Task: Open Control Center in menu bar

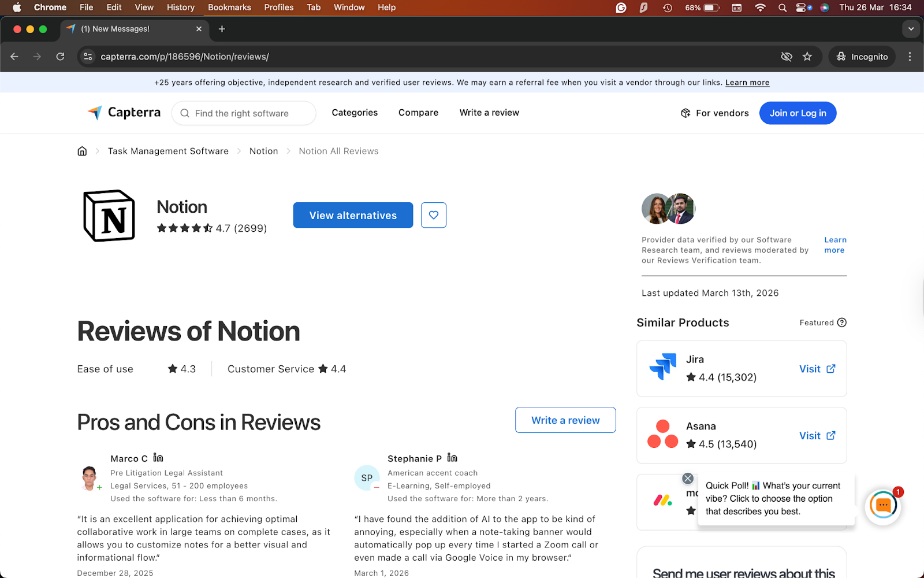Action: point(800,8)
